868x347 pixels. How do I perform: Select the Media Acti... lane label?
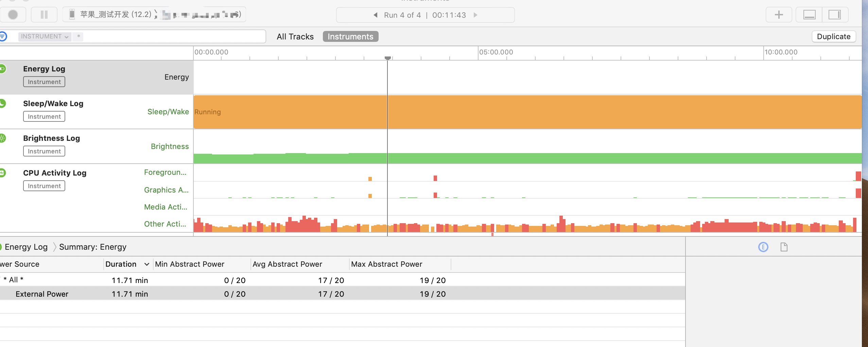(x=166, y=207)
